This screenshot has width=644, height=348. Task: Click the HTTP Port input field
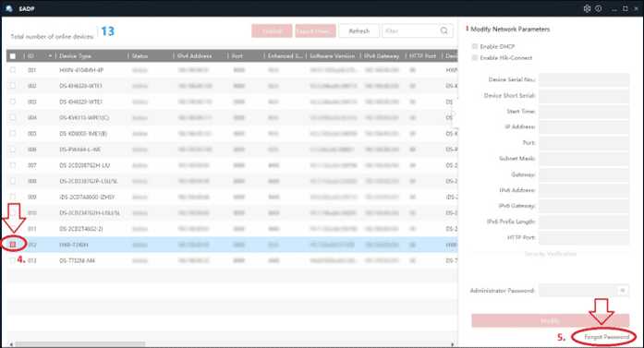pyautogui.click(x=584, y=237)
